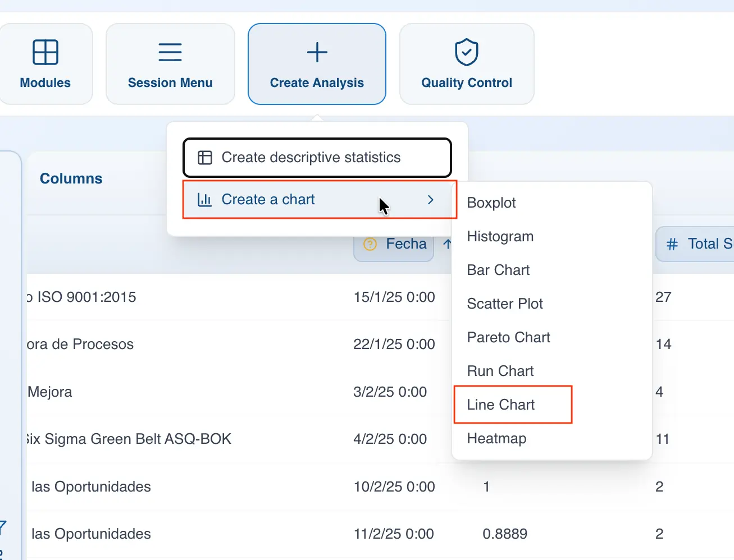This screenshot has height=560, width=734.
Task: Pick Scatter Plot from the list
Action: tap(505, 304)
